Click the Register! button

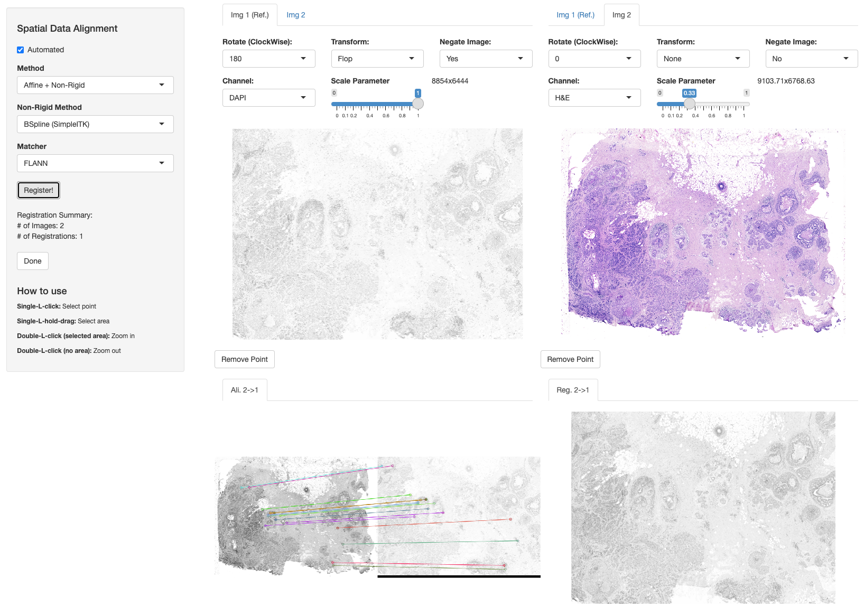tap(39, 190)
